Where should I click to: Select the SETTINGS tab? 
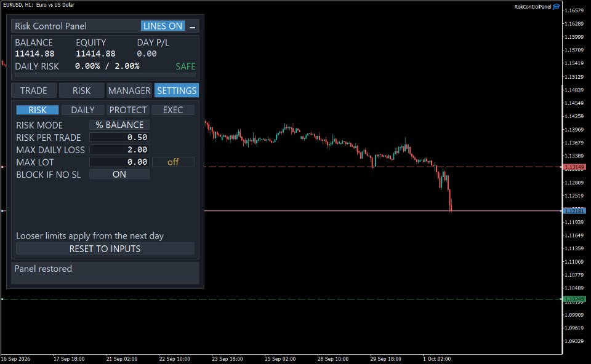pyautogui.click(x=177, y=91)
